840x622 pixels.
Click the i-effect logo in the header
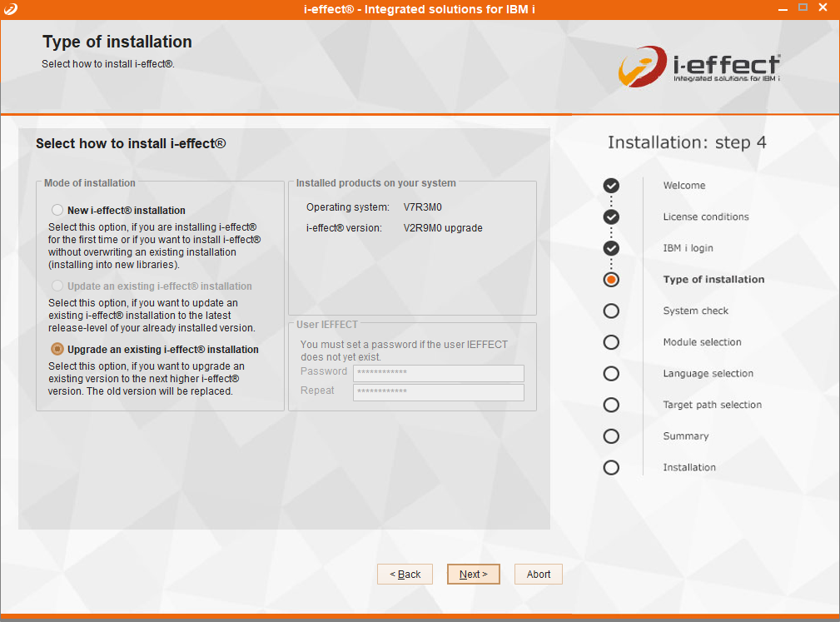pyautogui.click(x=699, y=67)
